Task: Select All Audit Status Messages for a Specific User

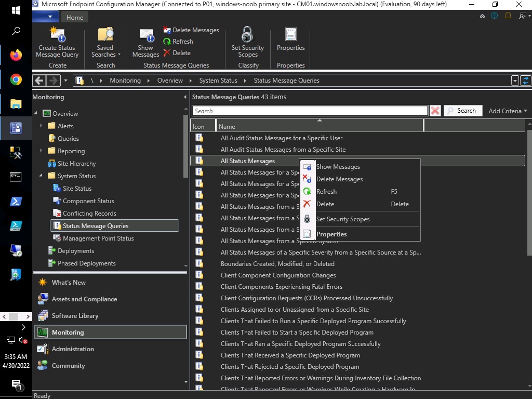Action: (x=281, y=138)
